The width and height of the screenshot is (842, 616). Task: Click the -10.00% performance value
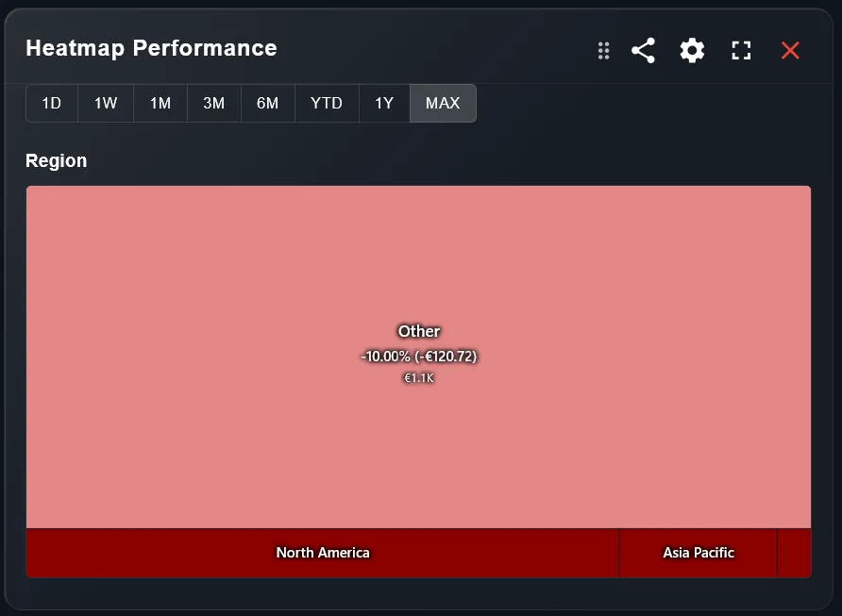(418, 357)
